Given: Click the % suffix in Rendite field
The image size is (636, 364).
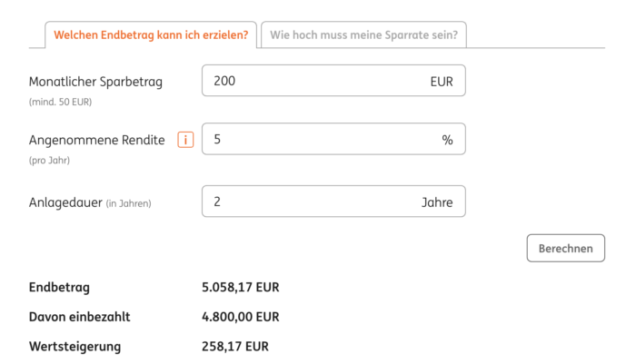Looking at the screenshot, I should pyautogui.click(x=447, y=141).
